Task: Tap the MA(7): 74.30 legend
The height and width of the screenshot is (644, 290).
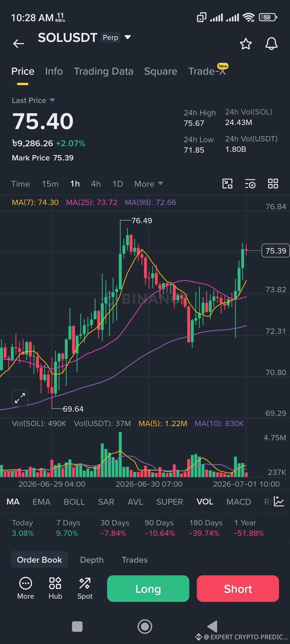Action: click(35, 202)
